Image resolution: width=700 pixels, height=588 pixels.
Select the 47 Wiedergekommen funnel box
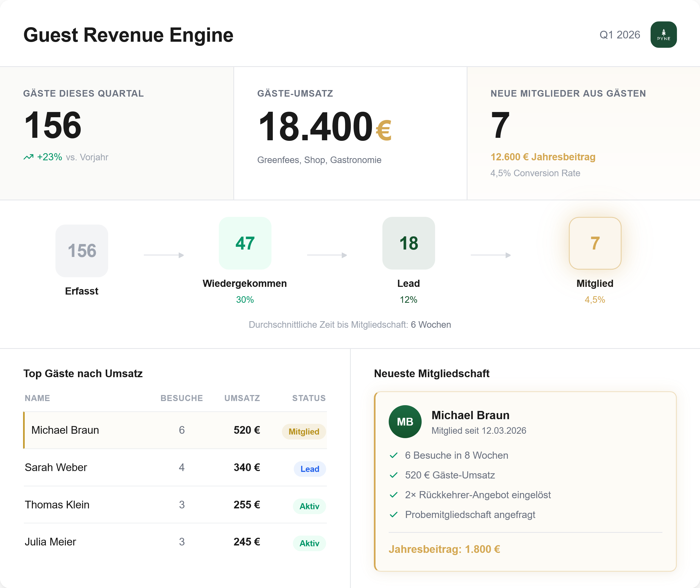245,243
